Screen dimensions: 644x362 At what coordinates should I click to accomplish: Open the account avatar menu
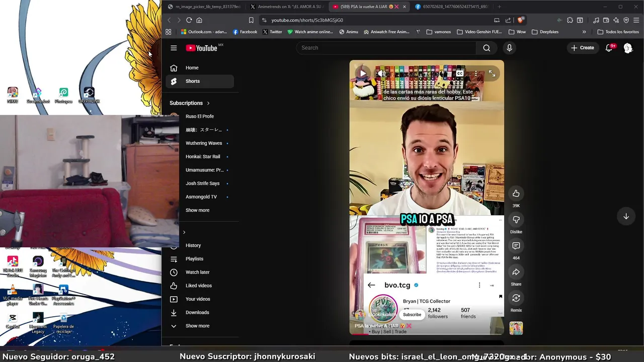pos(628,48)
